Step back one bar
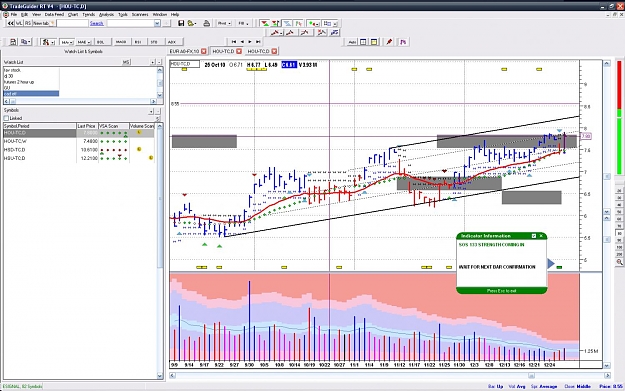 pyautogui.click(x=242, y=41)
